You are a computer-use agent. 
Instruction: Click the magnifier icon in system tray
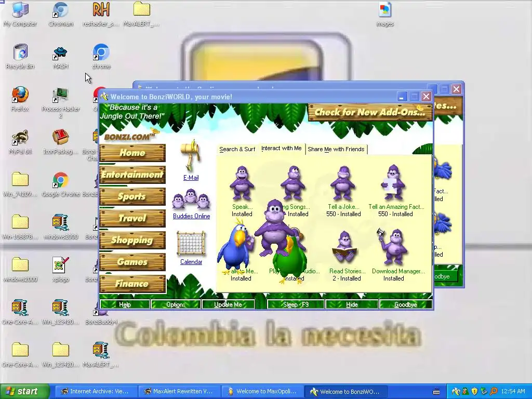tap(494, 392)
